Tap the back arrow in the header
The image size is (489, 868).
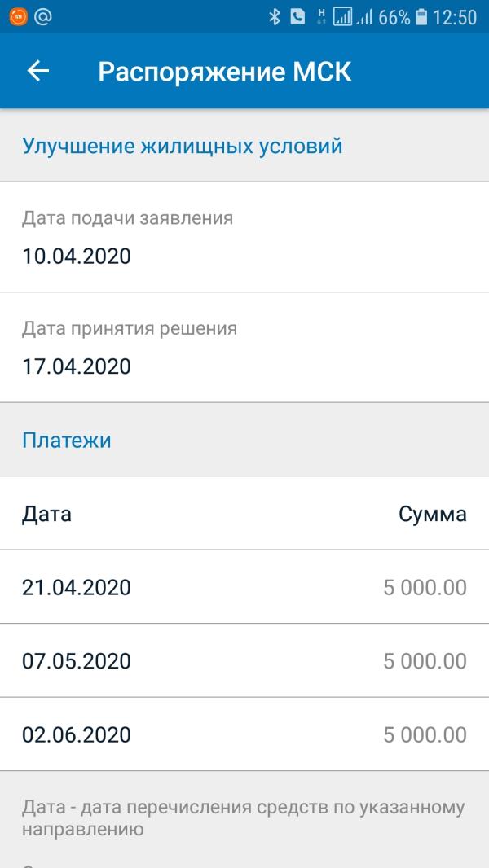pos(38,71)
